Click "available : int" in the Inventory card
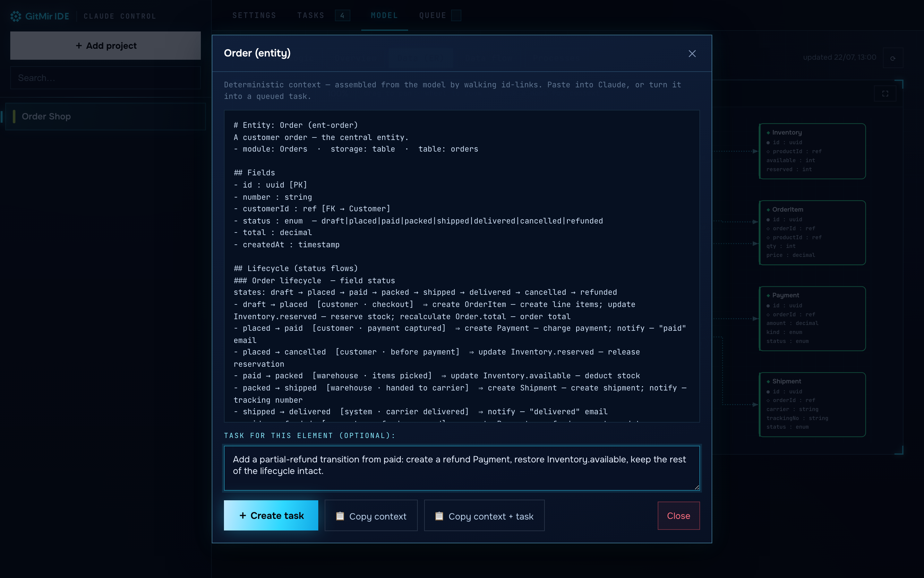The image size is (924, 578). click(790, 160)
